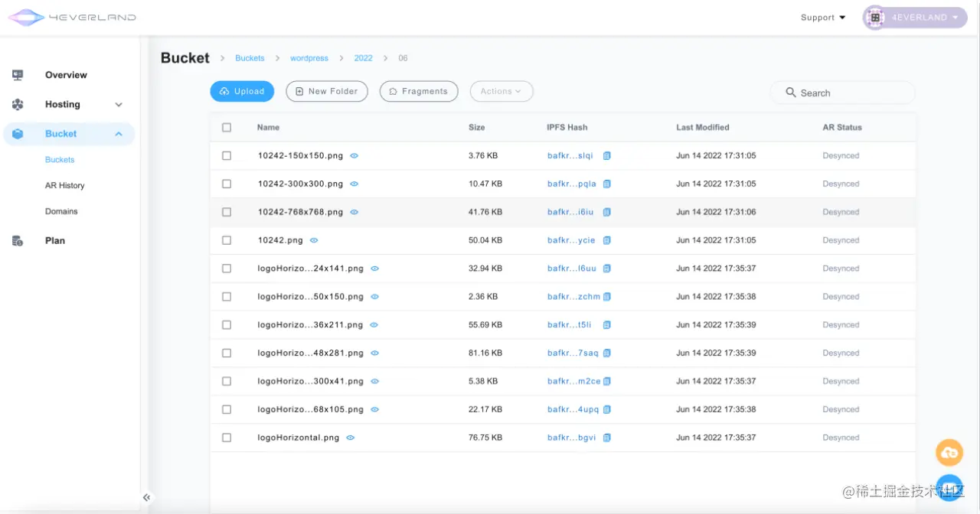Copy IPFS hash bafkr...t5li
Image resolution: width=980 pixels, height=514 pixels.
click(606, 325)
